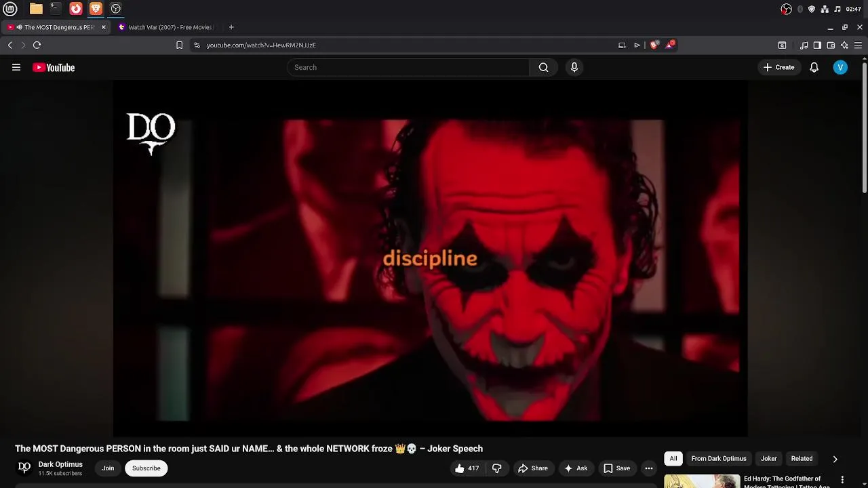Viewport: 868px width, 488px height.
Task: Launch the terminal from the panel
Action: tap(56, 9)
